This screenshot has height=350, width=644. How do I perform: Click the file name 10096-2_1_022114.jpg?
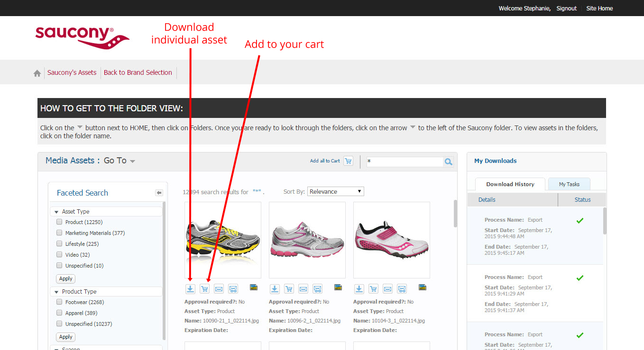(313, 321)
